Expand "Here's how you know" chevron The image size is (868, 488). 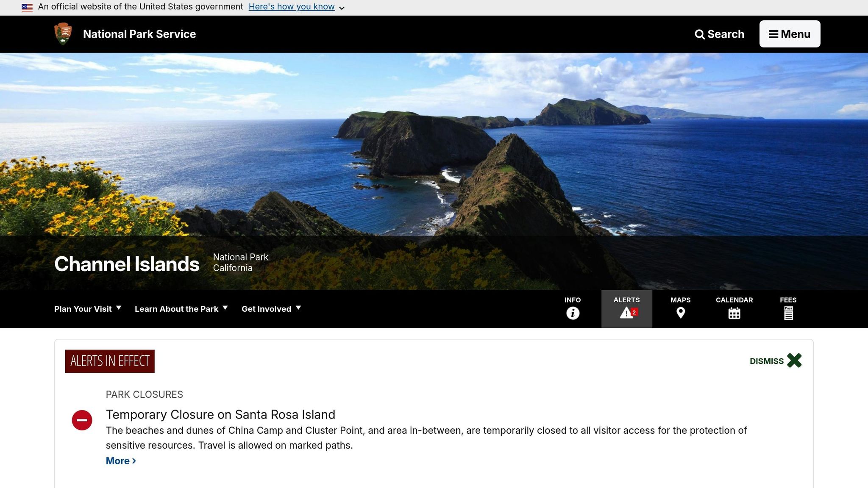pyautogui.click(x=342, y=8)
